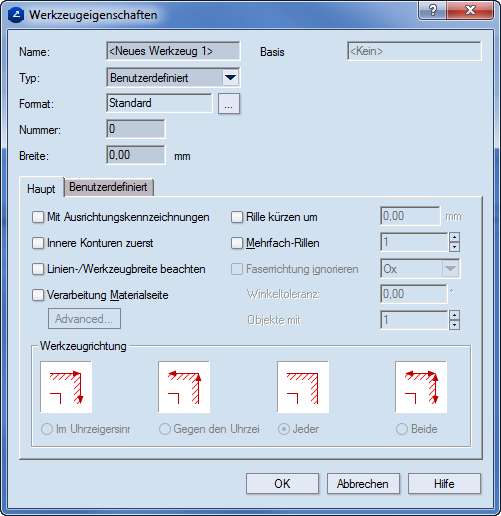Increase the Mehrfach-Rillen count with up arrow
Screen dimensions: 501x516
pos(454,237)
